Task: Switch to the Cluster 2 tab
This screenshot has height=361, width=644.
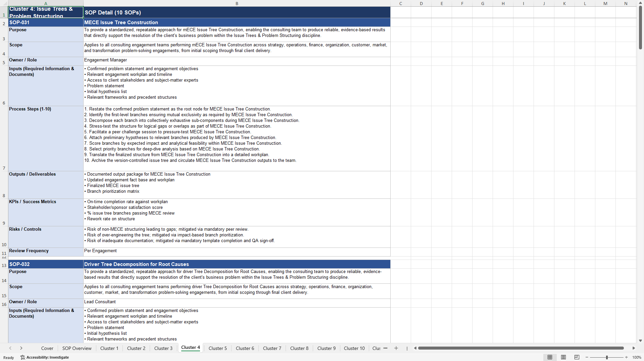Action: (x=136, y=348)
